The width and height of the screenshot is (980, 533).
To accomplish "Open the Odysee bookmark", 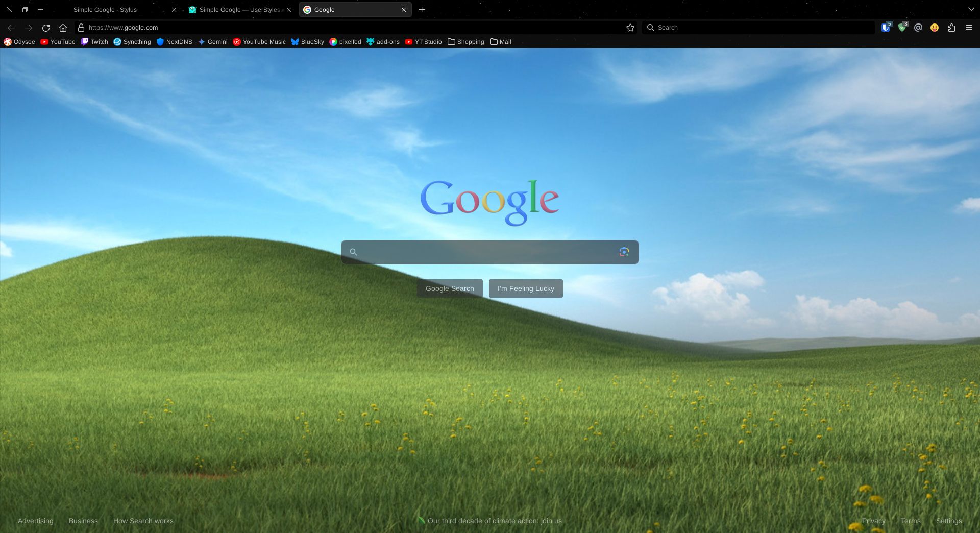I will 19,42.
